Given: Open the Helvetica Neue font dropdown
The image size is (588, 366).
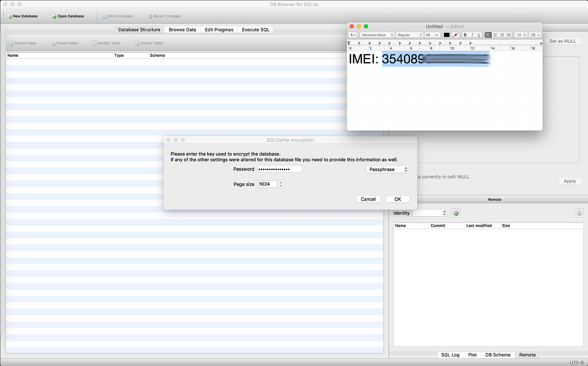Looking at the screenshot, I should [377, 35].
